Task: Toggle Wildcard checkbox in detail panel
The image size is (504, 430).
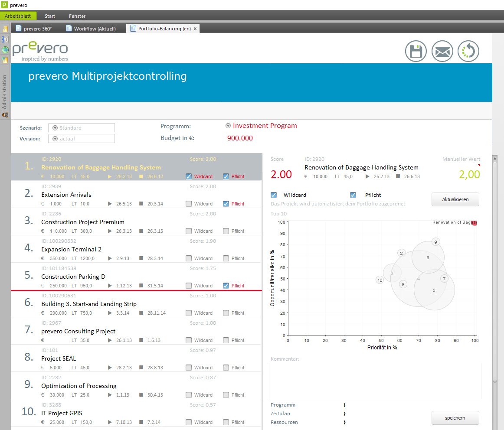Action: click(x=274, y=195)
